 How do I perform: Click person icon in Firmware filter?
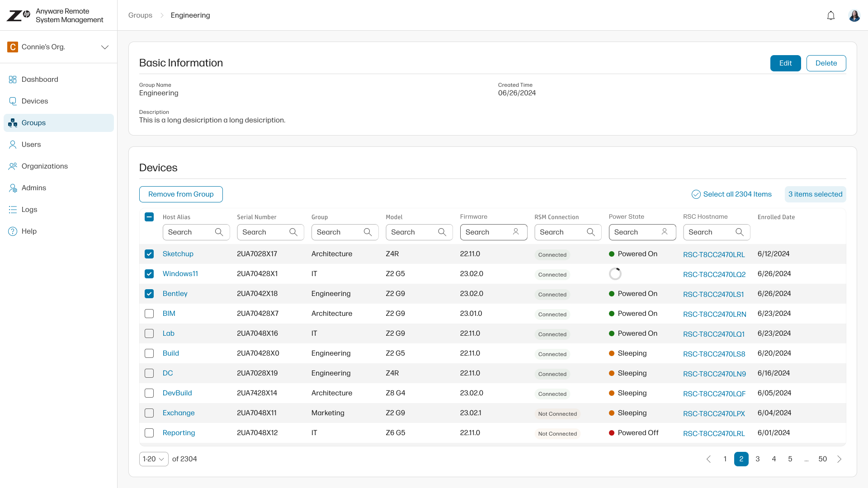coord(516,232)
